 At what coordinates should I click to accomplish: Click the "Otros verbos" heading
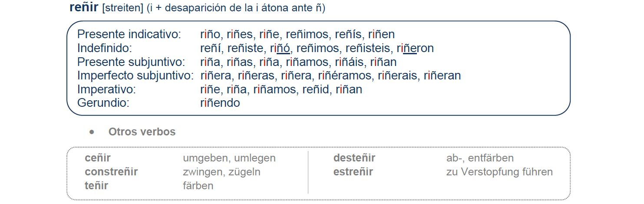tap(142, 132)
